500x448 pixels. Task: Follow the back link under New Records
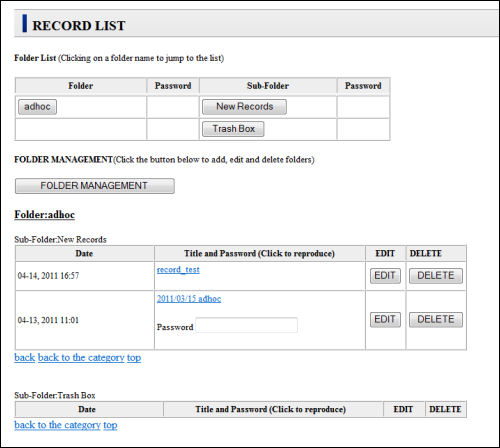click(25, 358)
